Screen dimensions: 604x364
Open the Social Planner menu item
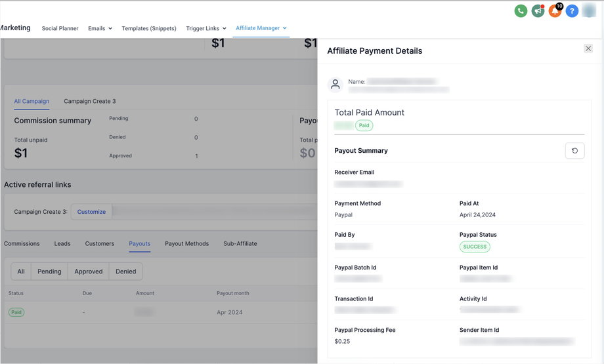tap(60, 28)
